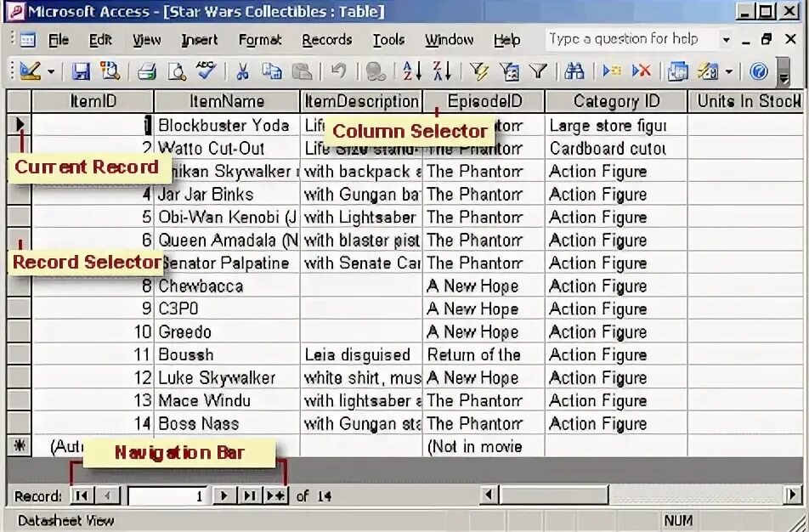This screenshot has width=809, height=532.
Task: Select row selector for Boss Nass record
Action: click(19, 423)
